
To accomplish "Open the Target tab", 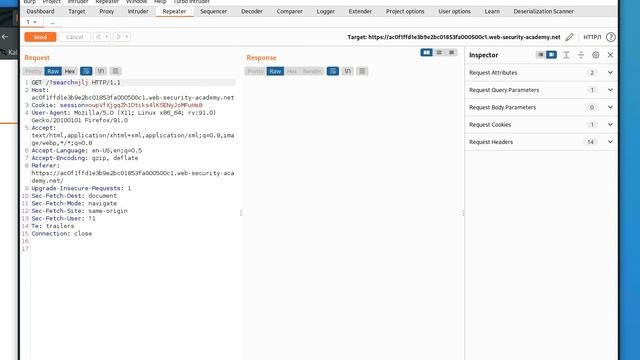I will 77,11.
